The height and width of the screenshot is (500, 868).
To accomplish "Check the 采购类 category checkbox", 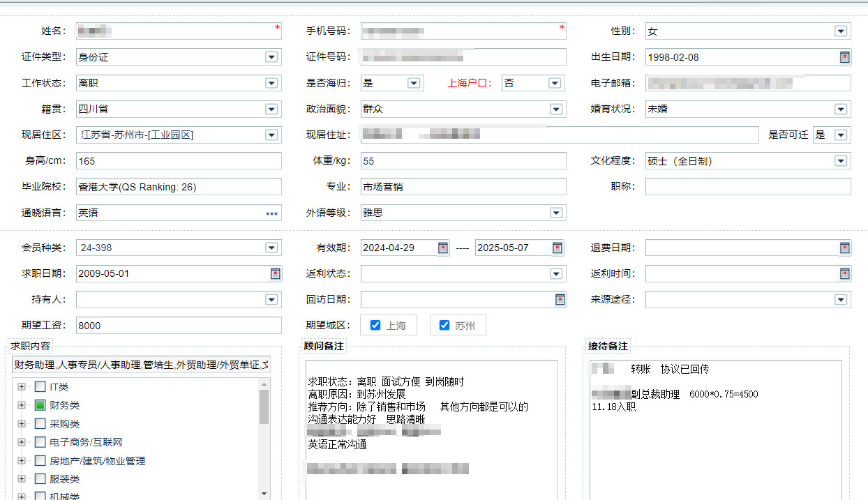I will click(x=40, y=423).
